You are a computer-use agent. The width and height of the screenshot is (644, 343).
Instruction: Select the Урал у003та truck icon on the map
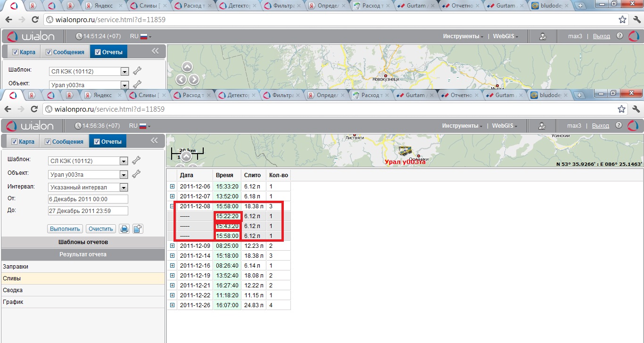tap(405, 150)
